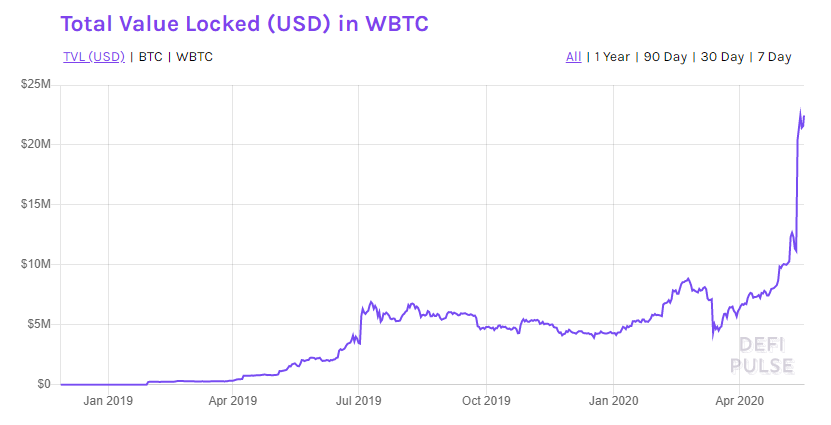Screen dimensions: 831x425
Task: Click the Apr 2019 x-axis label
Action: pos(233,401)
